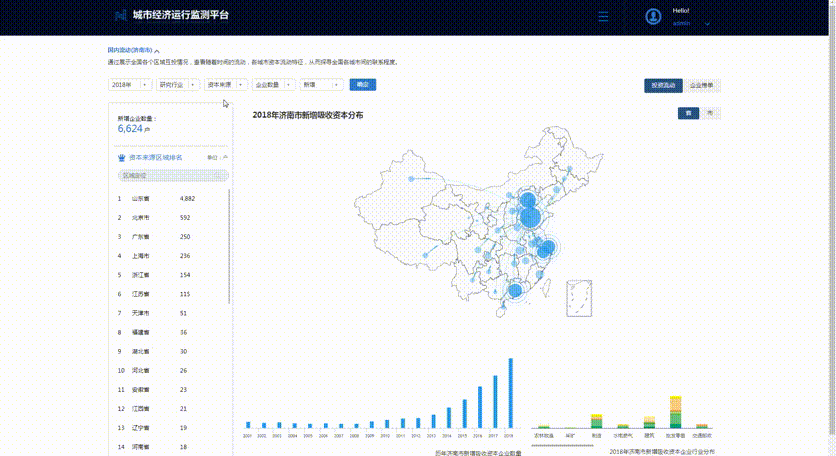Expand the admin account chevron
This screenshot has width=836, height=456.
click(x=707, y=24)
